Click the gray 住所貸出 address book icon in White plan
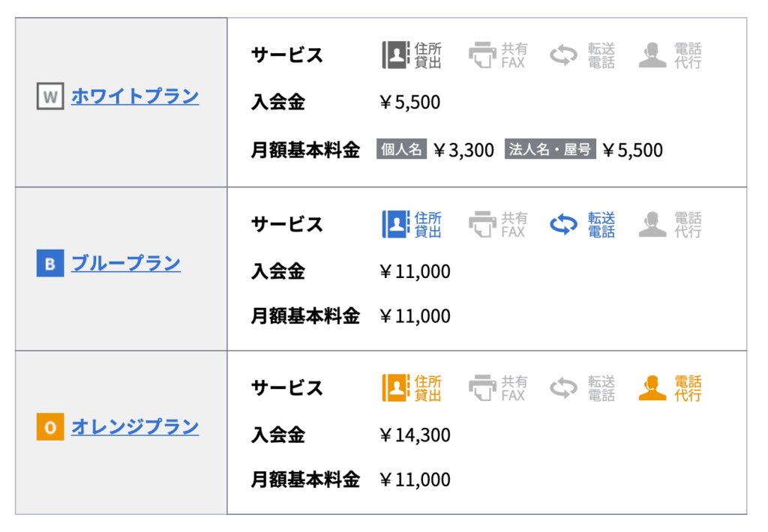Screen dimensions: 768x532 click(396, 55)
